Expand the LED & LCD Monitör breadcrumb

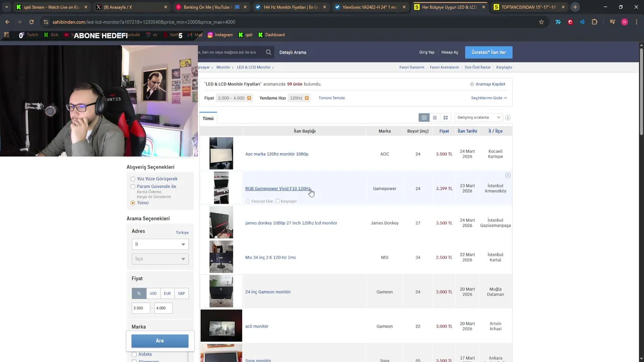coord(255,67)
